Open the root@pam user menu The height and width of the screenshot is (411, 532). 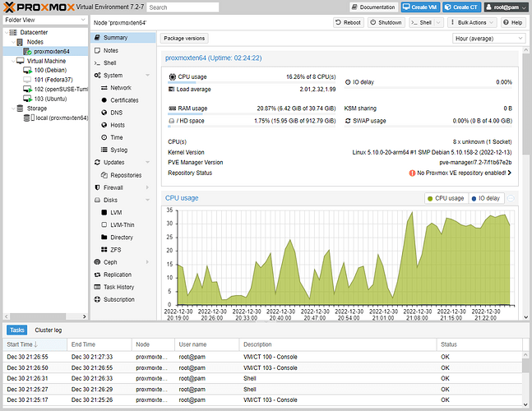[506, 7]
